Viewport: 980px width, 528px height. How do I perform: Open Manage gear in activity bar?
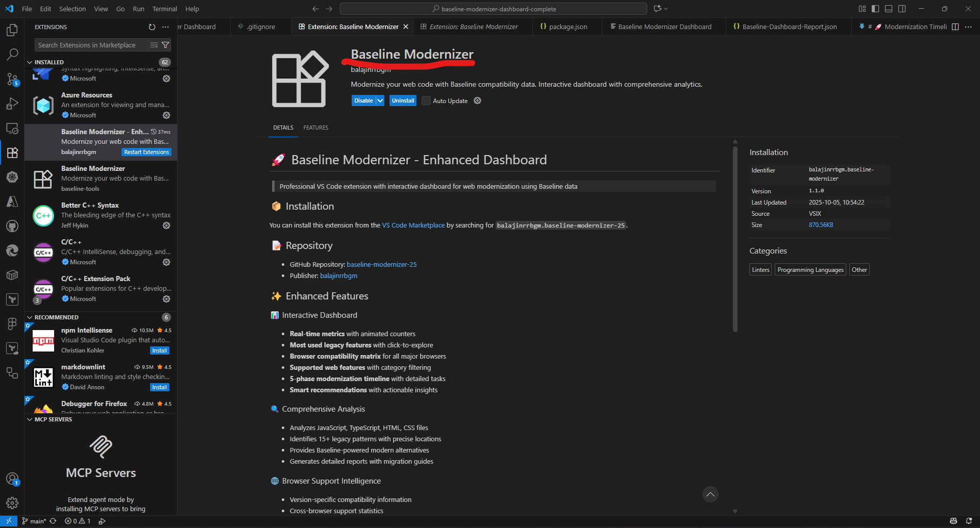tap(12, 503)
